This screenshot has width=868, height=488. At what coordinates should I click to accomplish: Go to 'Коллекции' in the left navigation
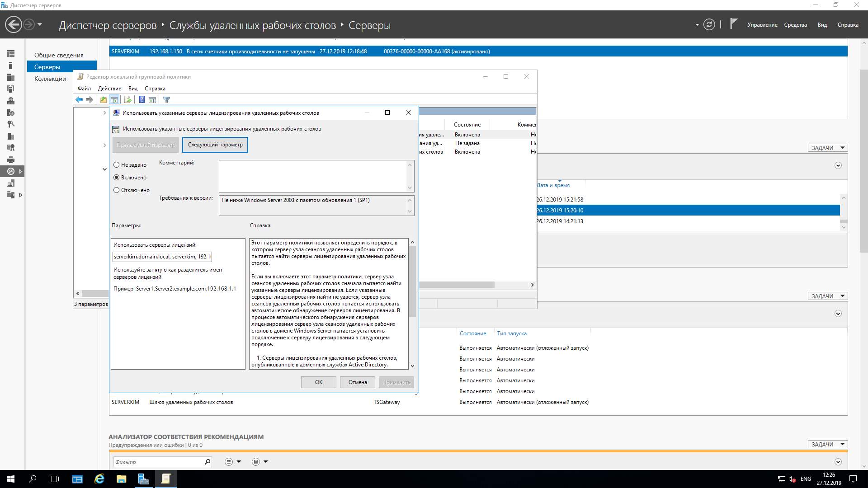click(x=50, y=79)
